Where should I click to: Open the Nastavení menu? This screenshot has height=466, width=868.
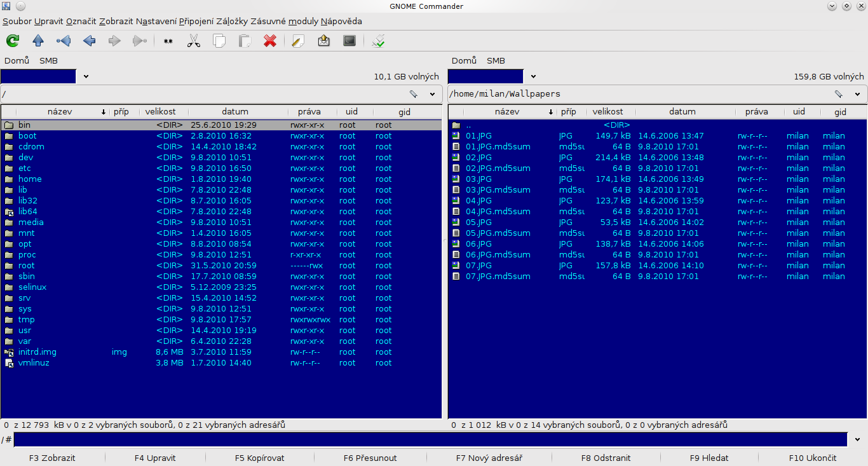156,21
